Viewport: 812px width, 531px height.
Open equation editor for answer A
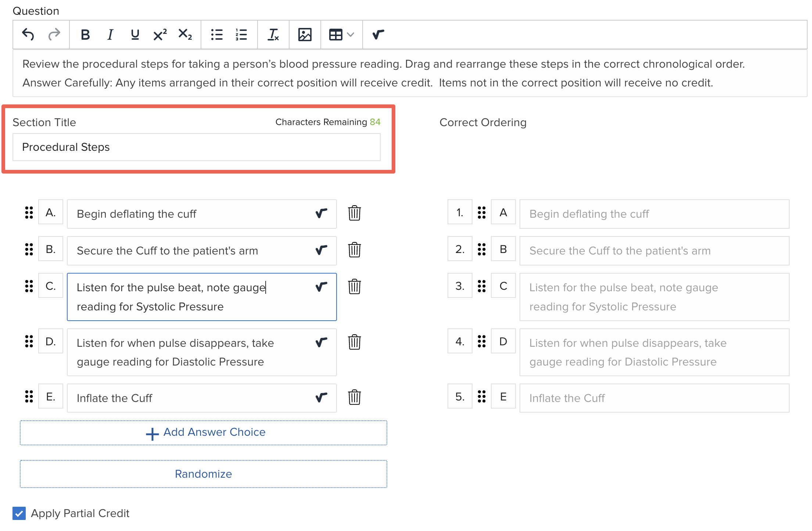tap(321, 213)
